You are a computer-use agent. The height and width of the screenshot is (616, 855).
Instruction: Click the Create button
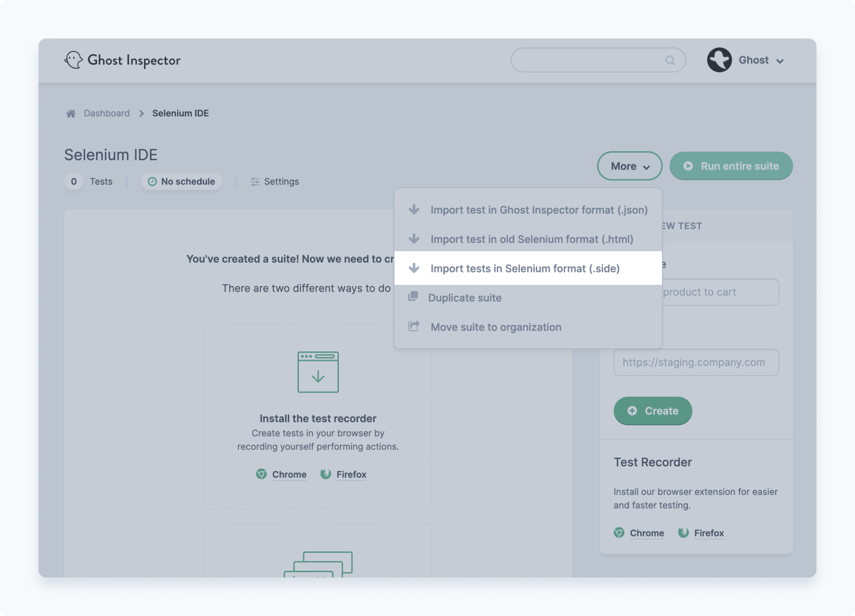pos(653,411)
